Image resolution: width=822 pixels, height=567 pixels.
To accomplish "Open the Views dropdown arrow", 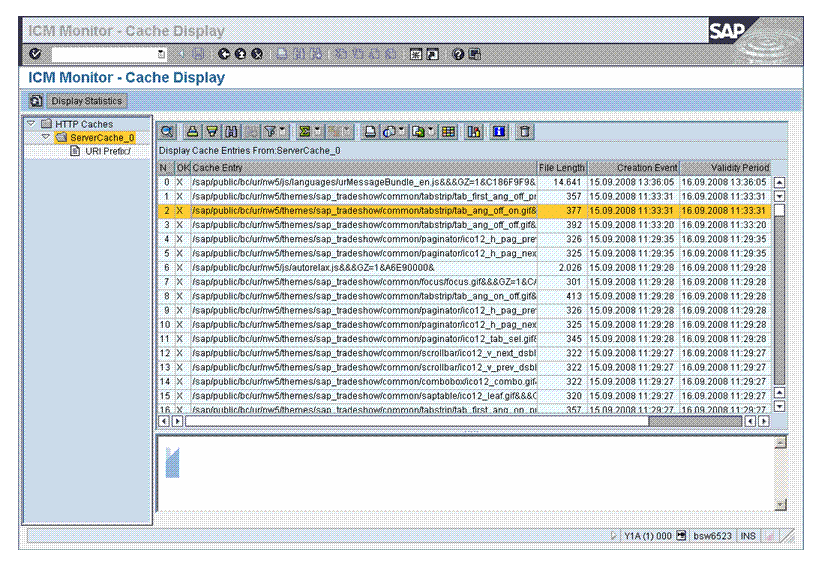I will point(401,131).
